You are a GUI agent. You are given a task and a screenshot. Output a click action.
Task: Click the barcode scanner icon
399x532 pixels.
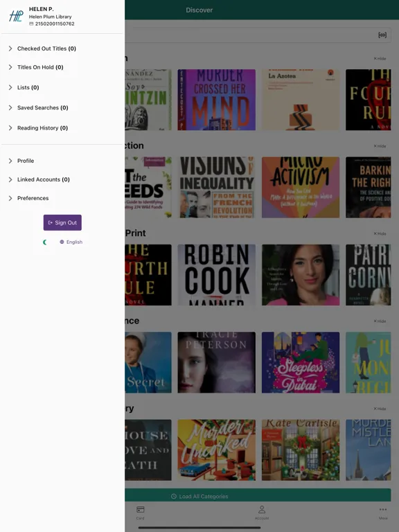coord(382,35)
